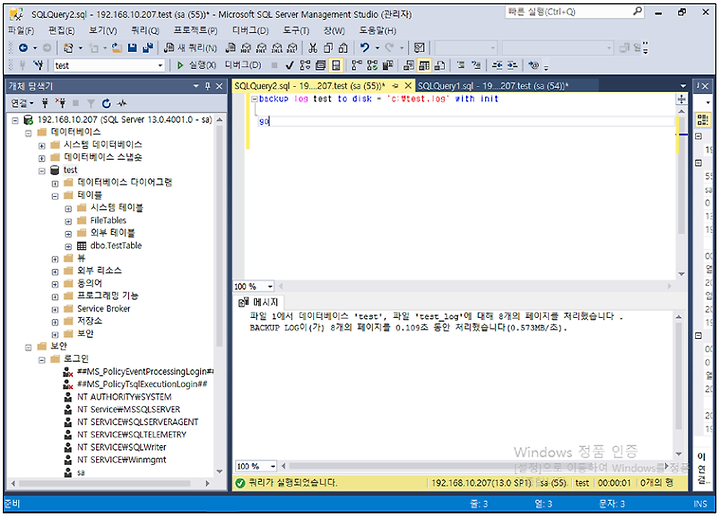Click the Display Estimated Execution Plan icon
The image size is (720, 517).
(x=305, y=66)
